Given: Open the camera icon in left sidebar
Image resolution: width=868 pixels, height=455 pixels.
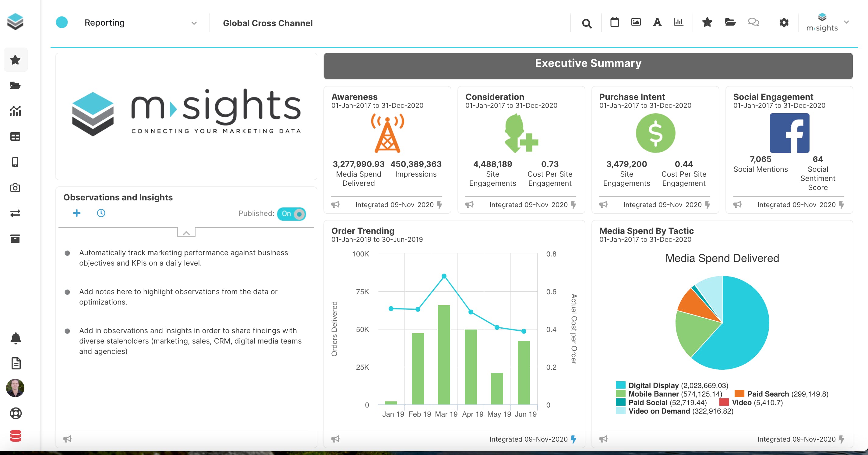Looking at the screenshot, I should (x=15, y=188).
